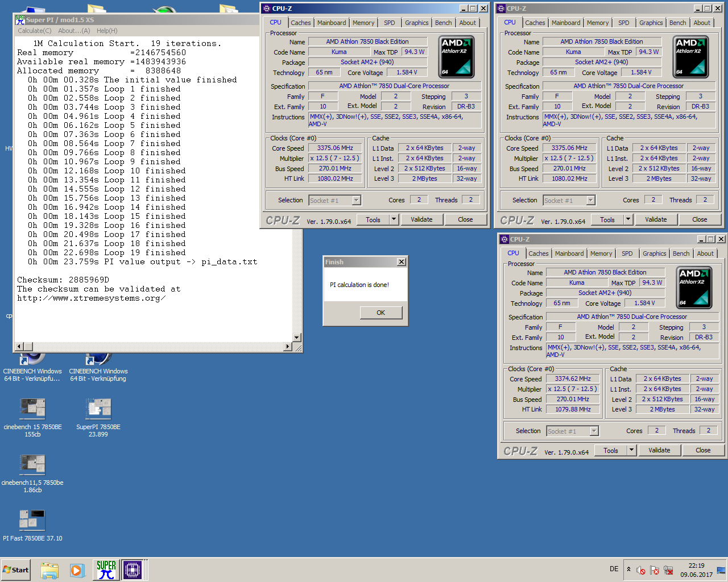This screenshot has width=728, height=582.
Task: Select the PI Fast 7850BE 37.10 icon
Action: tap(32, 525)
